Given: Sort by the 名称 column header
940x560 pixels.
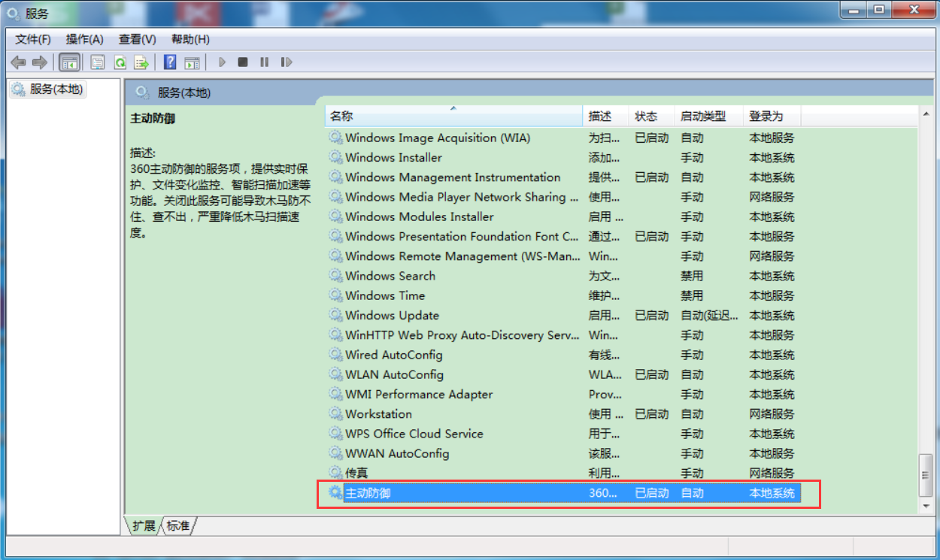Looking at the screenshot, I should click(453, 116).
